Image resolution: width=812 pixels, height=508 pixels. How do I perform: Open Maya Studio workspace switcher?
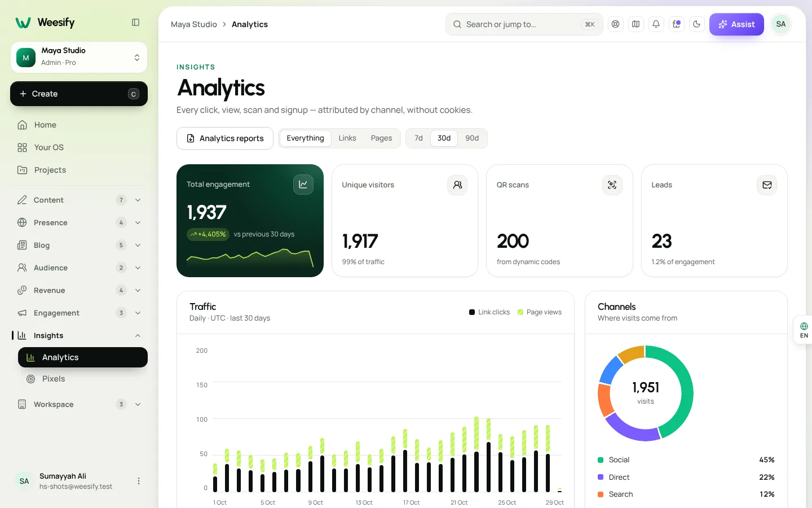pyautogui.click(x=79, y=57)
